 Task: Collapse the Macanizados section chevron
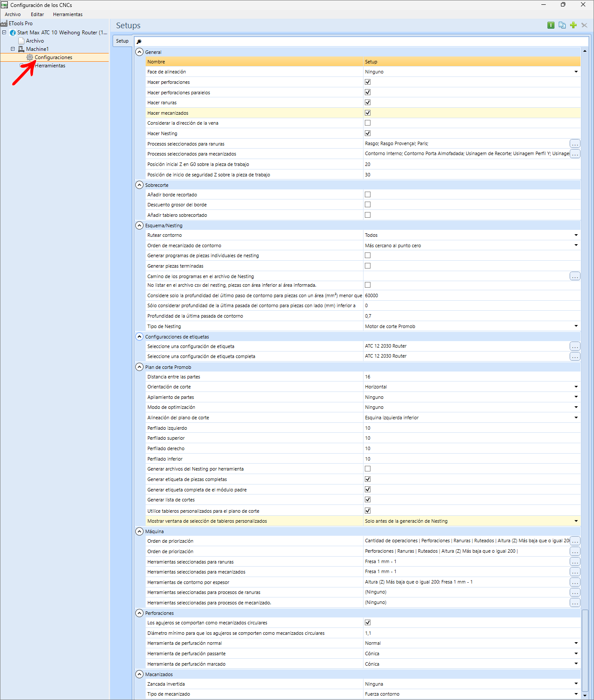139,674
